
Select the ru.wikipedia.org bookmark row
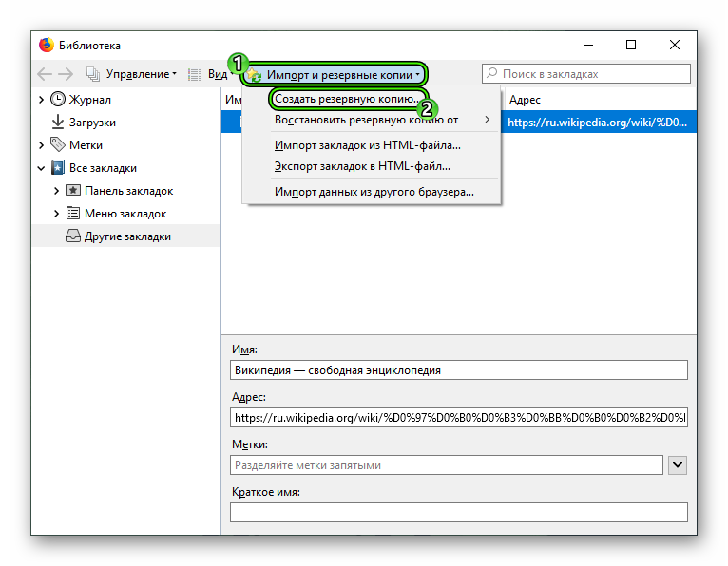click(599, 122)
